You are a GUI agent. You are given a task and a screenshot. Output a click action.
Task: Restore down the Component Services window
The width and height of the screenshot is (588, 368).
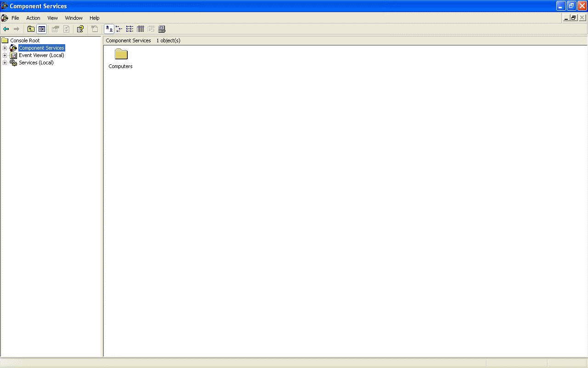(x=571, y=6)
